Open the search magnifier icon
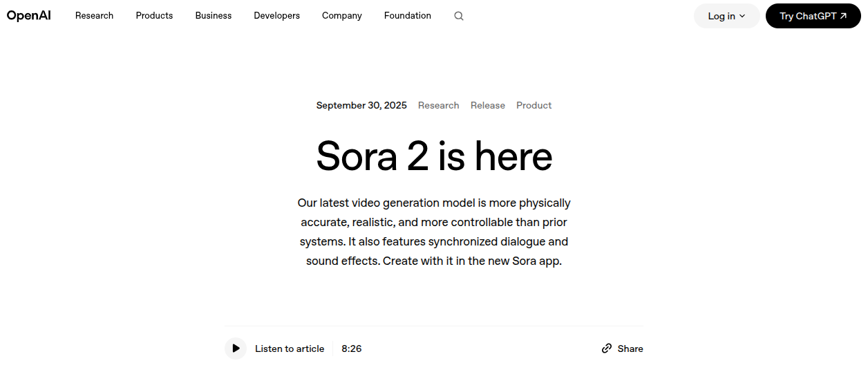Image resolution: width=868 pixels, height=381 pixels. coord(459,16)
